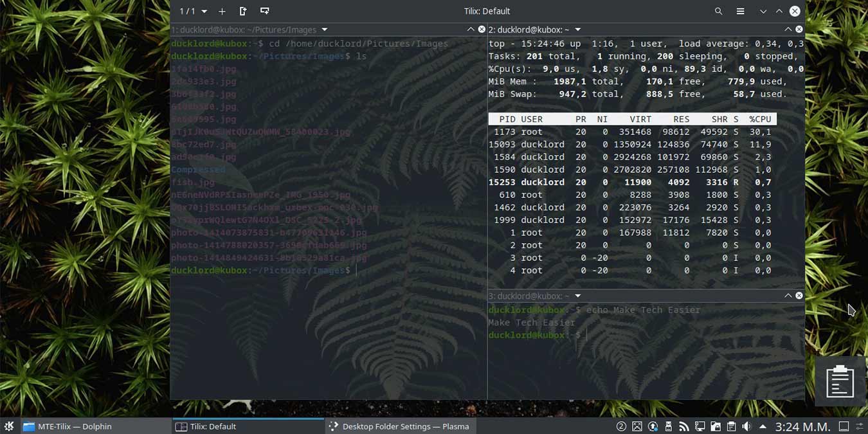Add a new terminal session with the plus icon
The height and width of the screenshot is (434, 868).
pos(222,11)
